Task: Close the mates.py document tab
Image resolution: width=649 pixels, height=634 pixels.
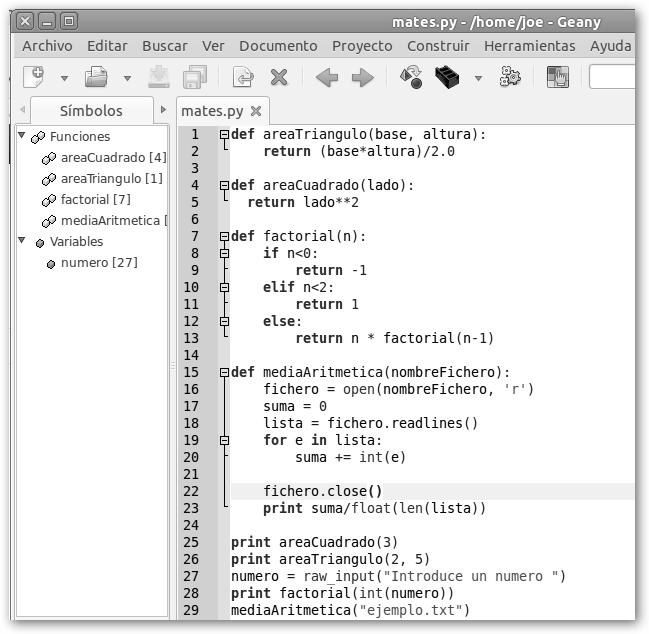Action: click(x=256, y=111)
